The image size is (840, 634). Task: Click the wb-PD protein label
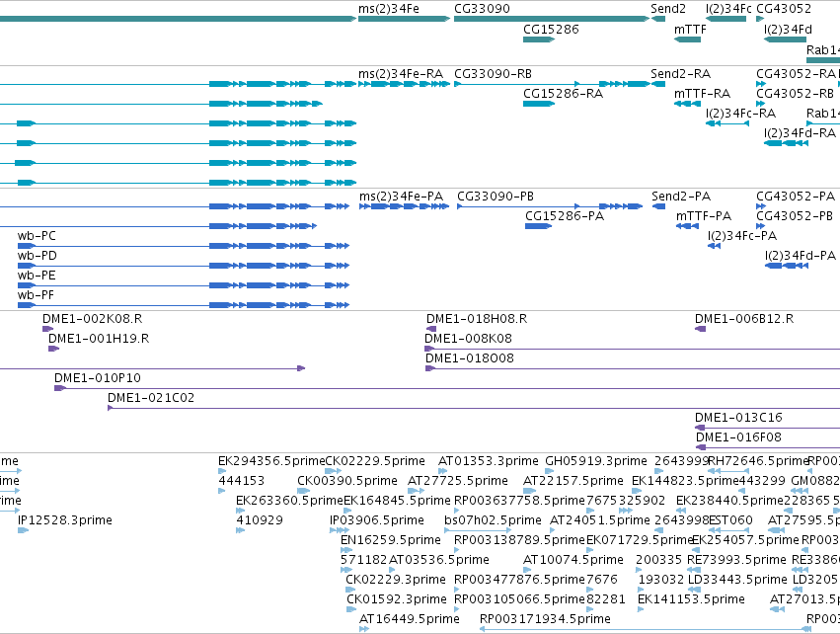[37, 256]
